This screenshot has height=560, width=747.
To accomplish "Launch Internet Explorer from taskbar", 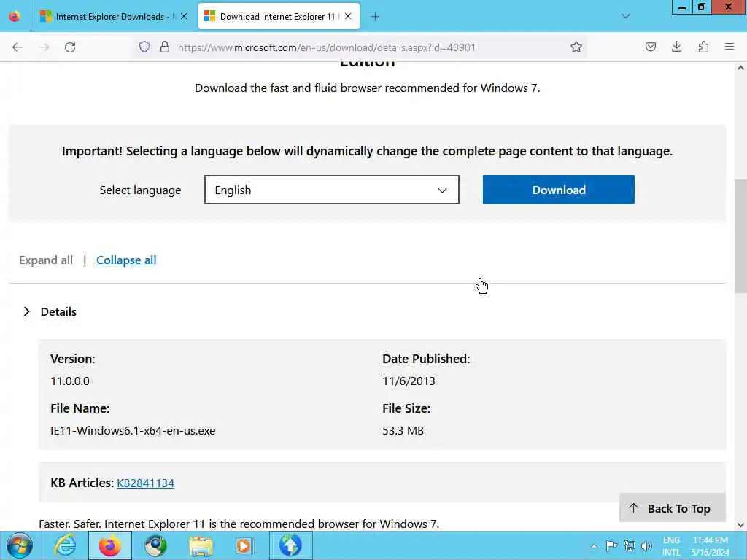I will coord(65,545).
